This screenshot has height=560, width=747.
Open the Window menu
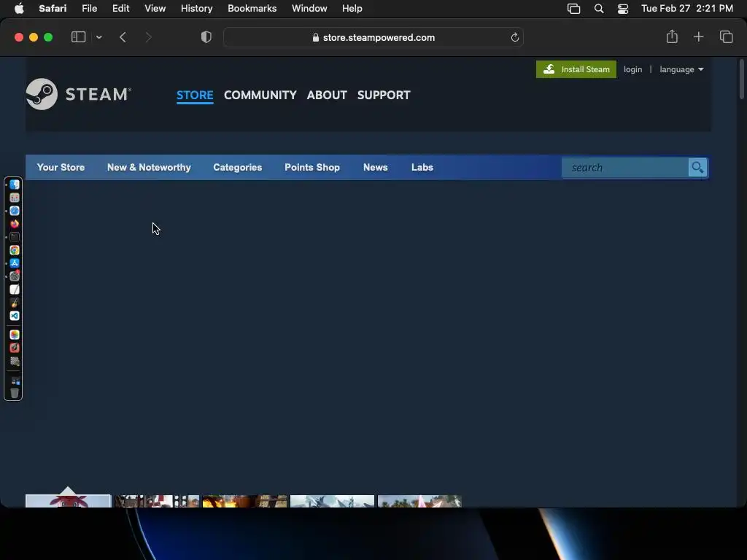pyautogui.click(x=309, y=9)
